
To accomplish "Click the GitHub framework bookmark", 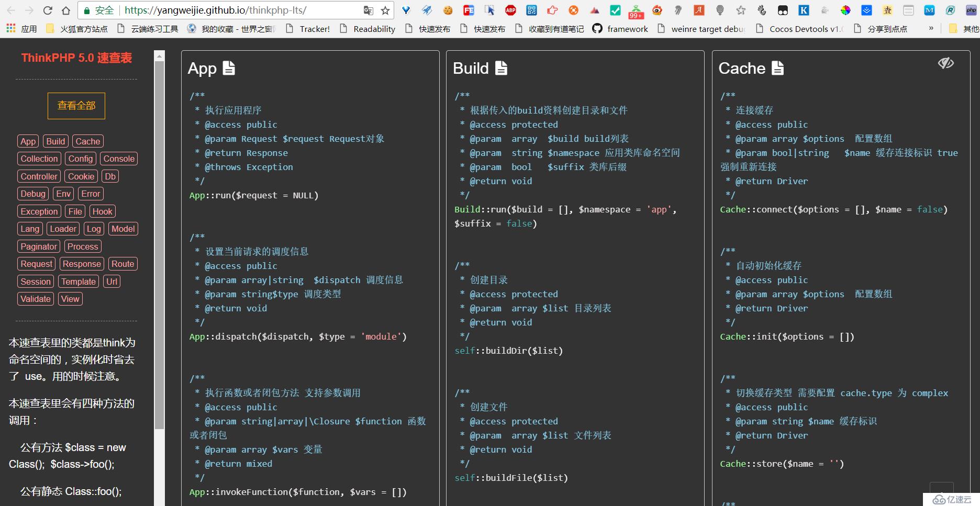I will [x=620, y=29].
